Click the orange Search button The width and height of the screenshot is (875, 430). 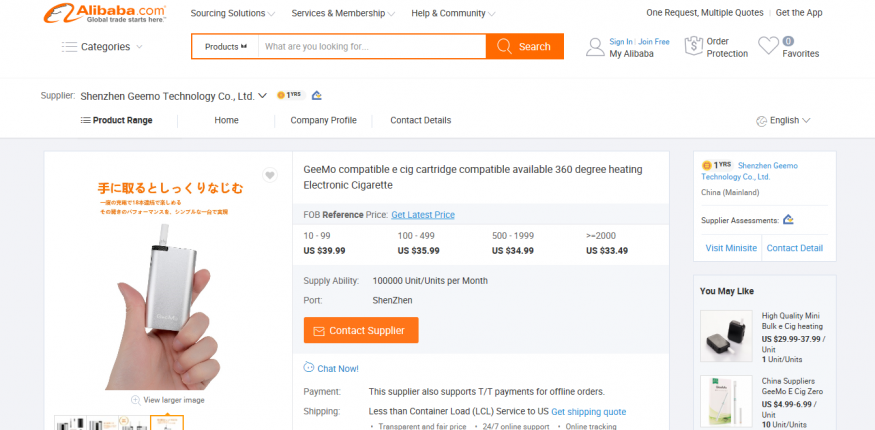click(x=524, y=47)
